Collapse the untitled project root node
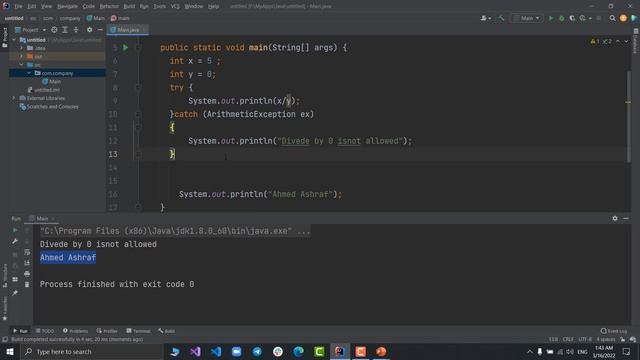The width and height of the screenshot is (640, 360). (15, 40)
